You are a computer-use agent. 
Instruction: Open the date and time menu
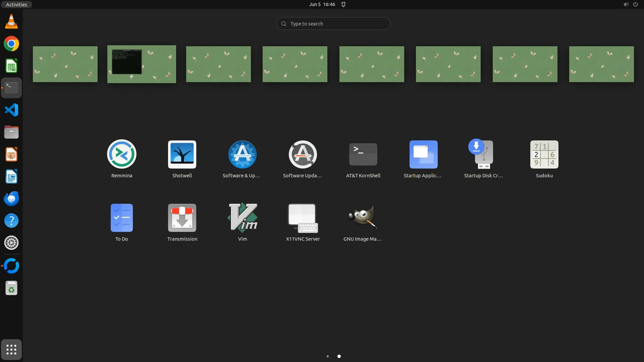click(322, 4)
